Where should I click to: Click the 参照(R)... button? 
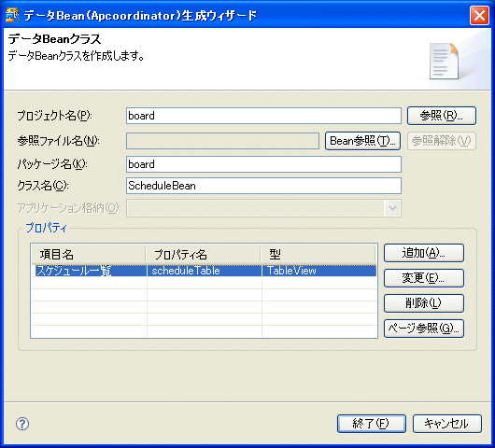pos(442,116)
